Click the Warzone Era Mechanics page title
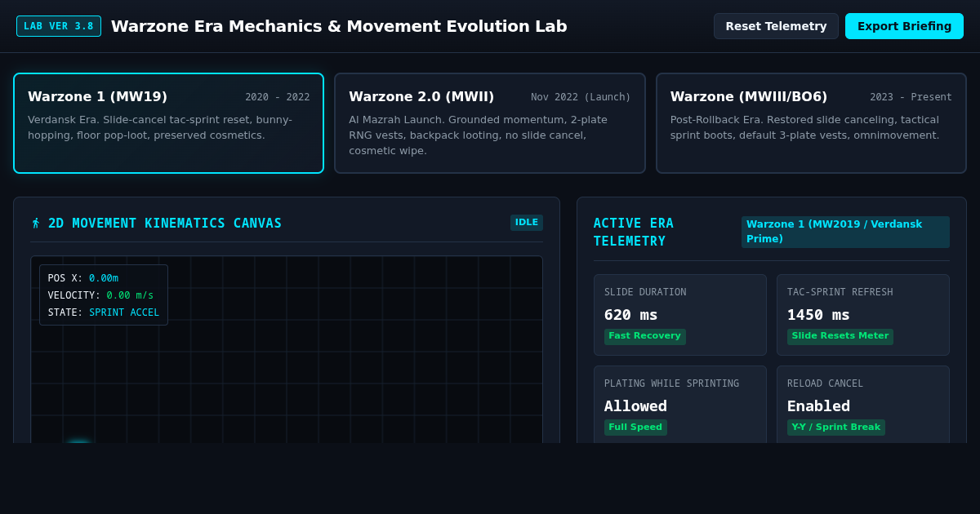980x514 pixels. pyautogui.click(x=339, y=26)
